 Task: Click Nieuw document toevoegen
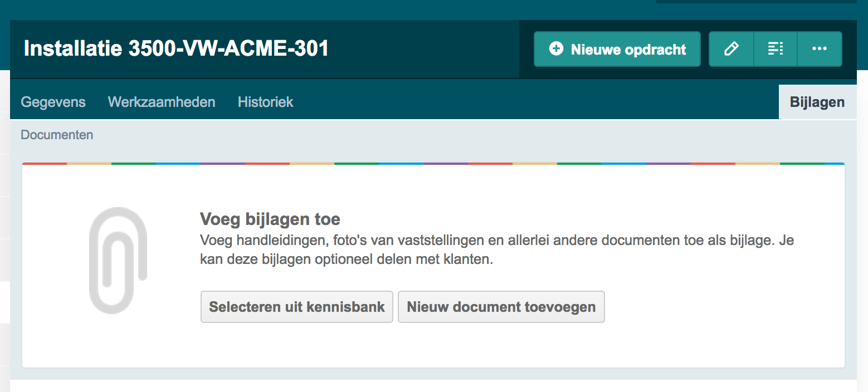coord(501,307)
